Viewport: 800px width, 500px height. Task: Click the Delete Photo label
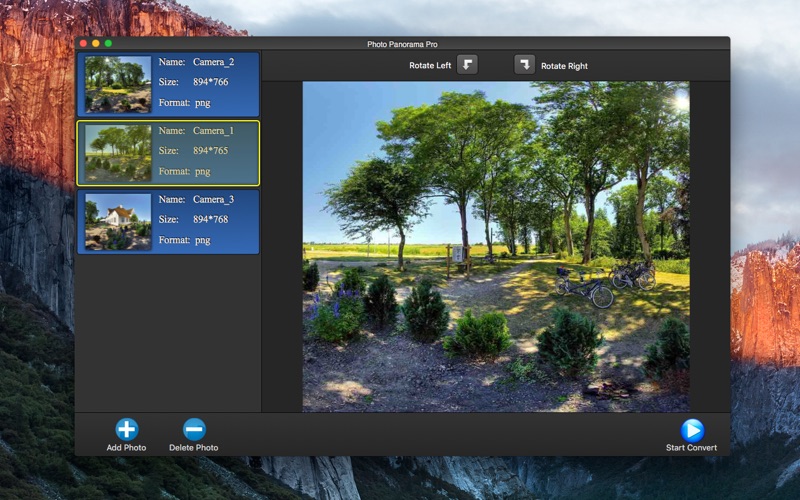[x=193, y=447]
